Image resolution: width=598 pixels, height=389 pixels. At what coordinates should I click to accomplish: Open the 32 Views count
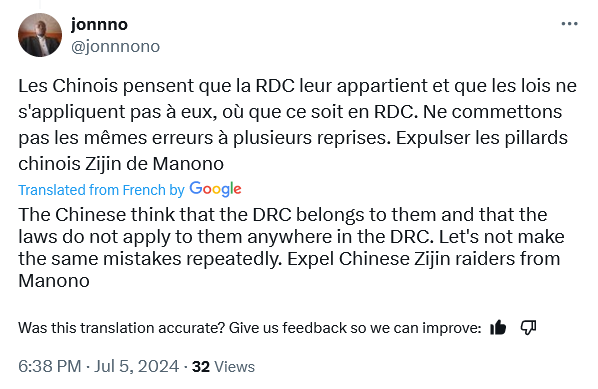(223, 366)
